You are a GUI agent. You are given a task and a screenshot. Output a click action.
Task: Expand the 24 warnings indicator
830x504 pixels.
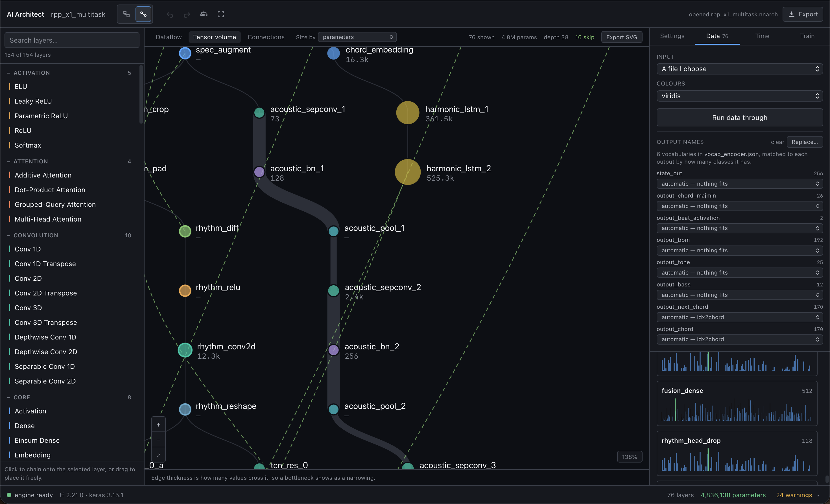[797, 495]
